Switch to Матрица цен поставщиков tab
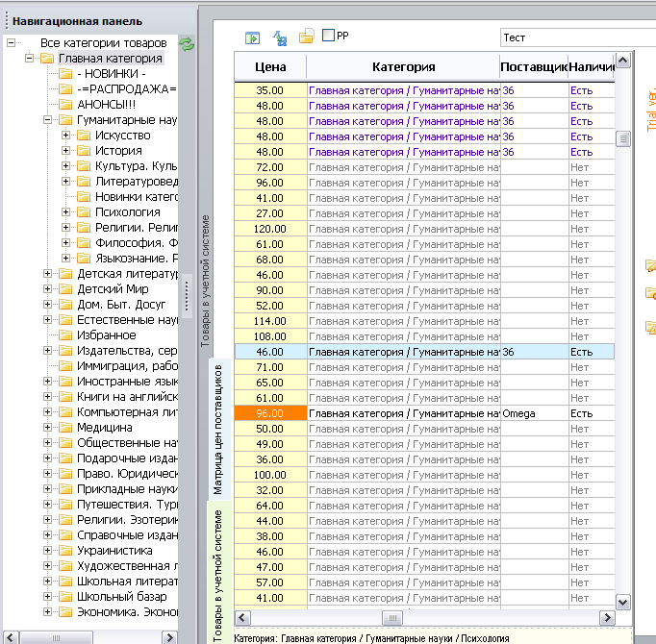The image size is (656, 644). tap(218, 430)
